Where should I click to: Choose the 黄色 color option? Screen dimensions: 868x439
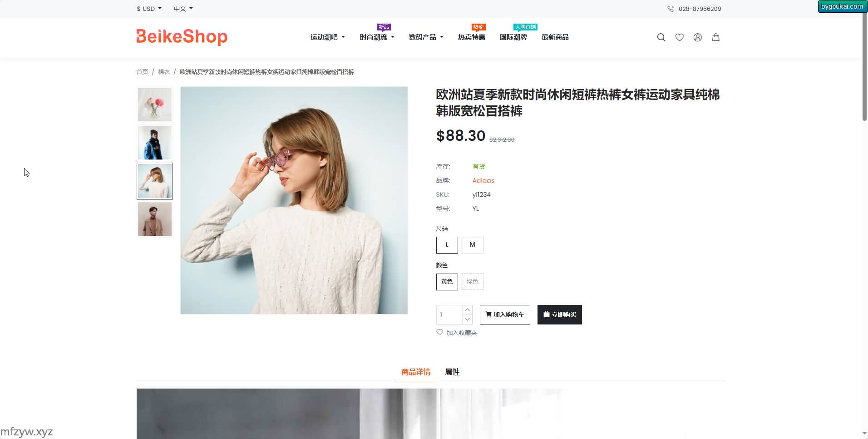coord(447,281)
